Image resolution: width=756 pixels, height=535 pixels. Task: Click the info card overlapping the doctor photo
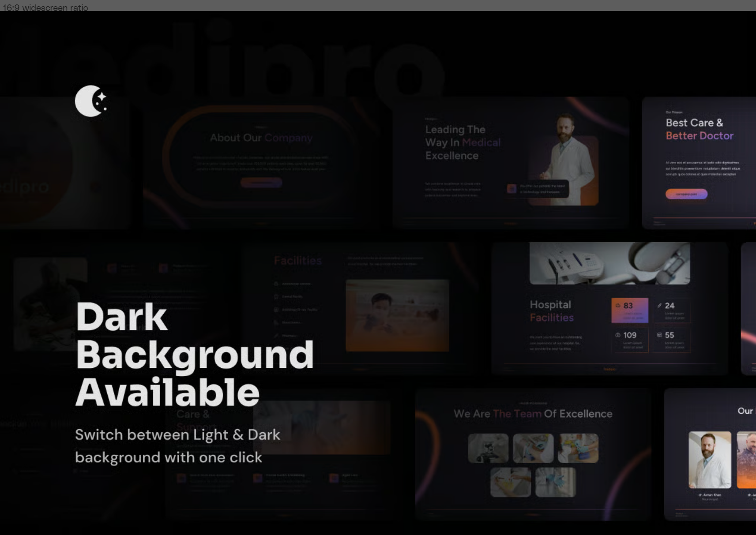tap(537, 189)
